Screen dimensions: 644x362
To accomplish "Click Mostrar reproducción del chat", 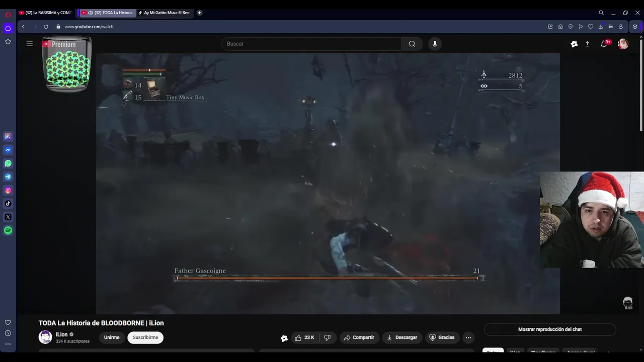I will (x=550, y=329).
